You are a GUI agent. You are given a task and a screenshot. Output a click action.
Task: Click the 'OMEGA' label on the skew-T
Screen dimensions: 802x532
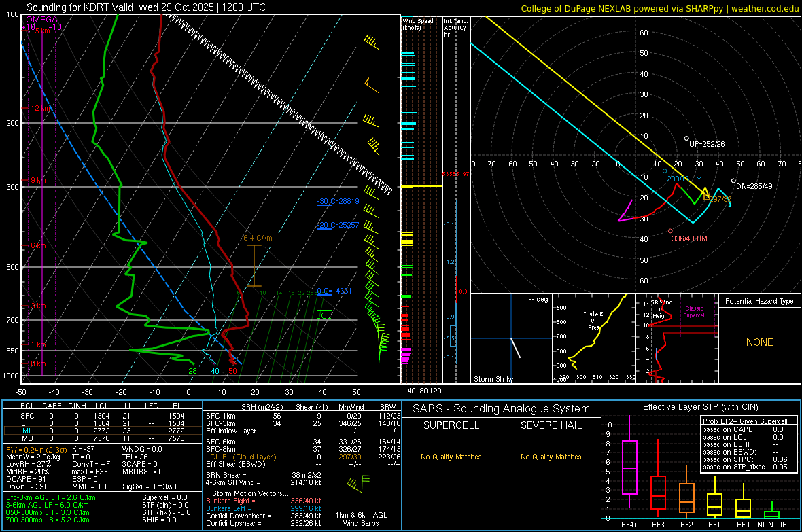click(x=42, y=20)
